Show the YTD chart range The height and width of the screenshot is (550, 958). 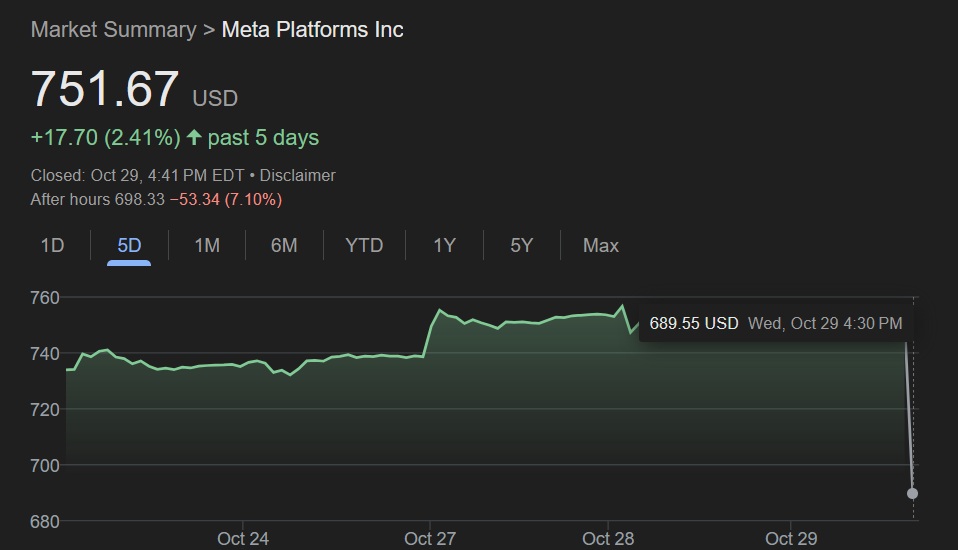pyautogui.click(x=364, y=245)
